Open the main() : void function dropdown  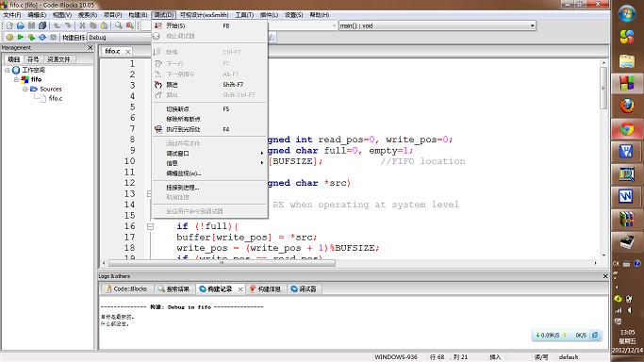438,25
